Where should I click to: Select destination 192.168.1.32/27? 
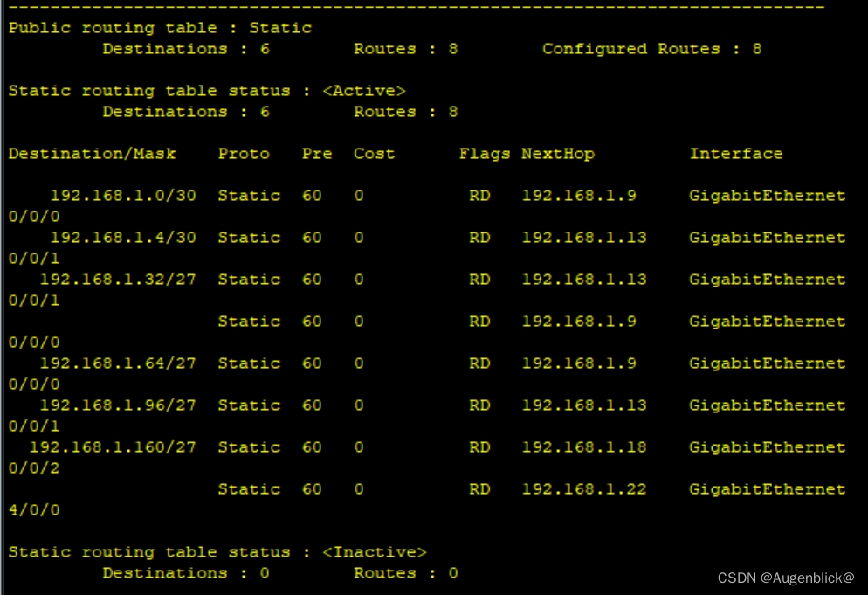118,280
